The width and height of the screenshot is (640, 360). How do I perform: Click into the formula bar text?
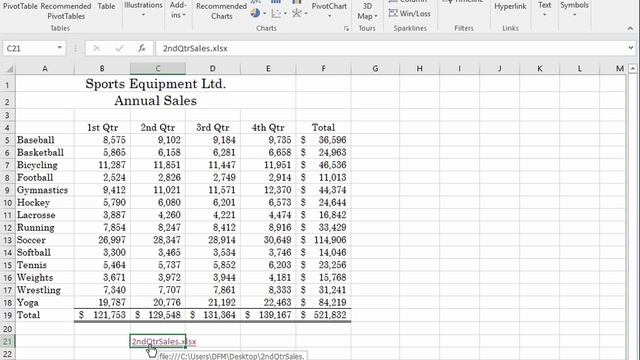click(195, 48)
